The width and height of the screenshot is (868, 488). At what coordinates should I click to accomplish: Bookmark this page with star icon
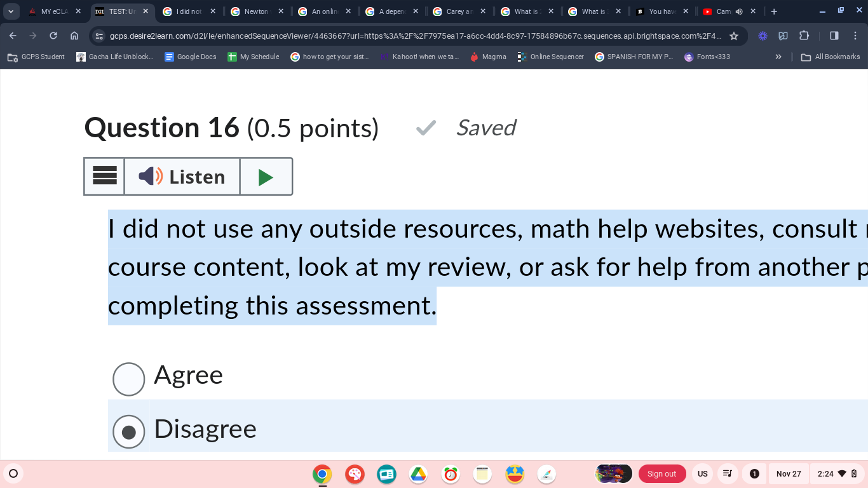pyautogui.click(x=734, y=36)
